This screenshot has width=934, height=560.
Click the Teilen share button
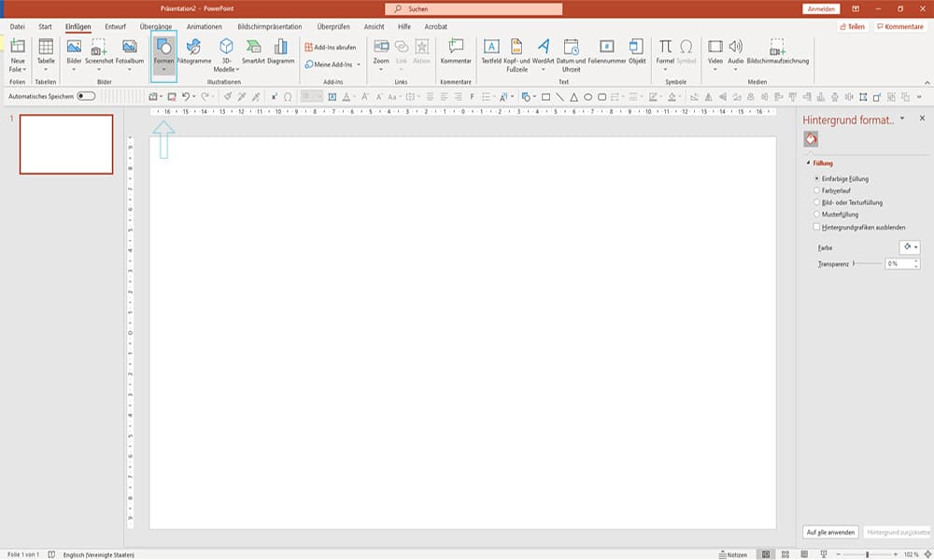pyautogui.click(x=853, y=27)
